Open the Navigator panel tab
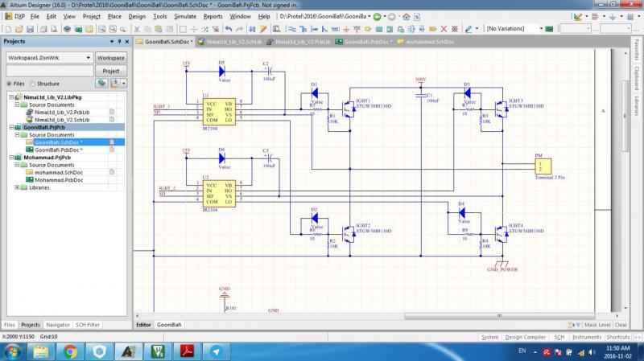Image resolution: width=644 pixels, height=361 pixels. (x=58, y=325)
